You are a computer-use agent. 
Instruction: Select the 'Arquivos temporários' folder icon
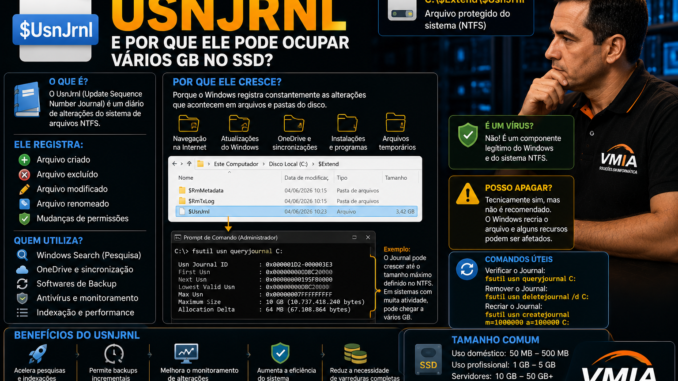pyautogui.click(x=396, y=122)
